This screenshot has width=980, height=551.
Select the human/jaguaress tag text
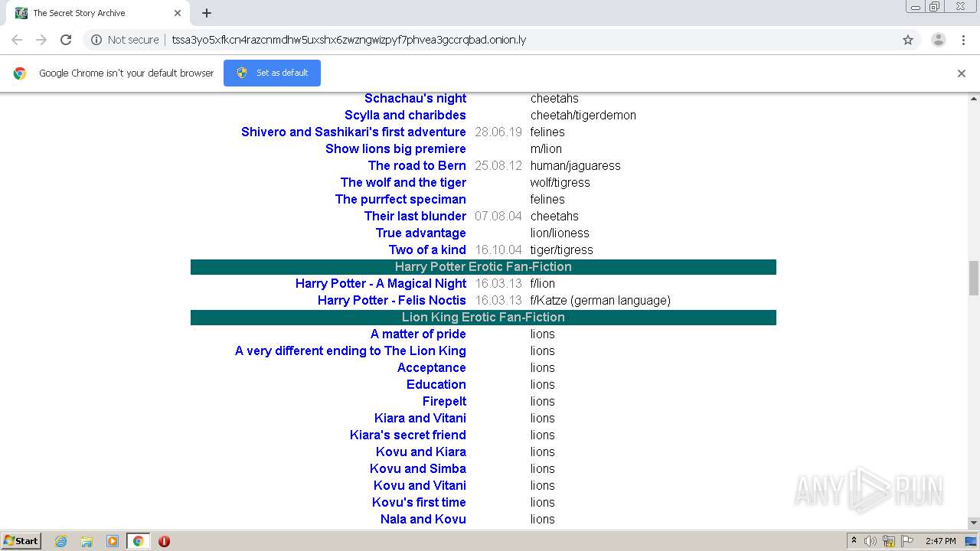coord(576,165)
